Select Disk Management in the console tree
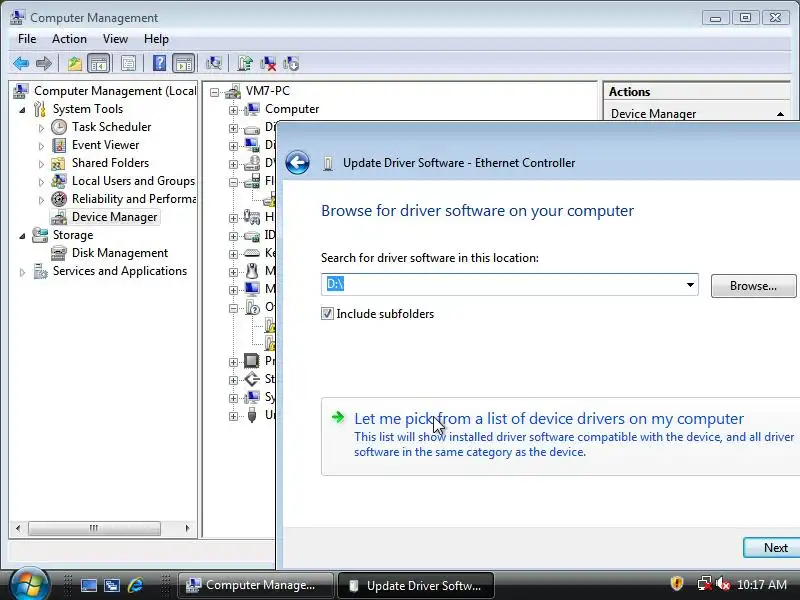800x600 pixels. coord(120,253)
